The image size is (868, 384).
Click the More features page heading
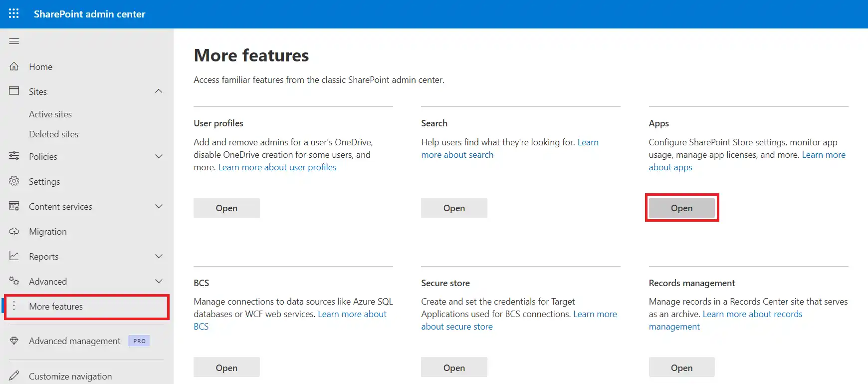251,55
